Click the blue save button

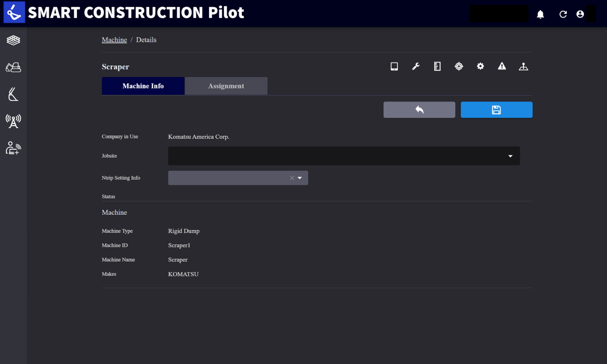497,110
